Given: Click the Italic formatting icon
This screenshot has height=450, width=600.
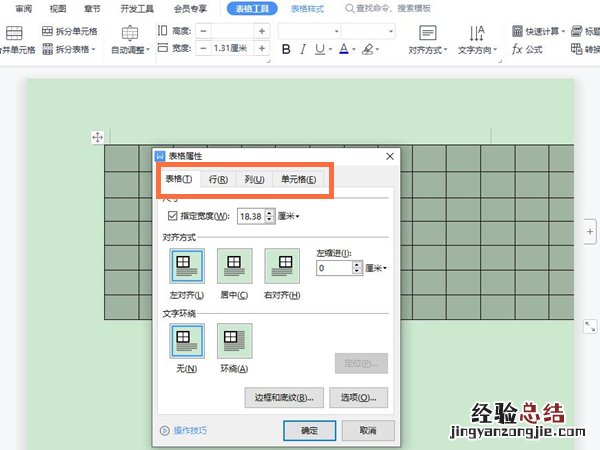Looking at the screenshot, I should coord(303,49).
